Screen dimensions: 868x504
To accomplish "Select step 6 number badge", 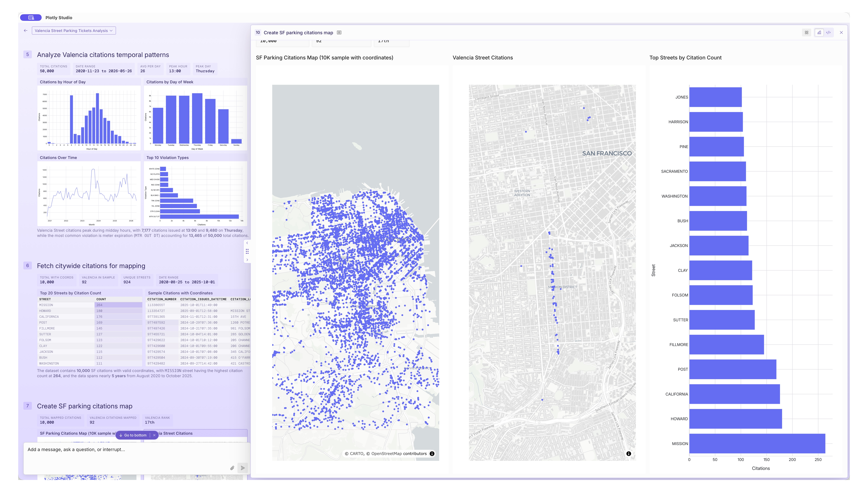I will point(28,266).
